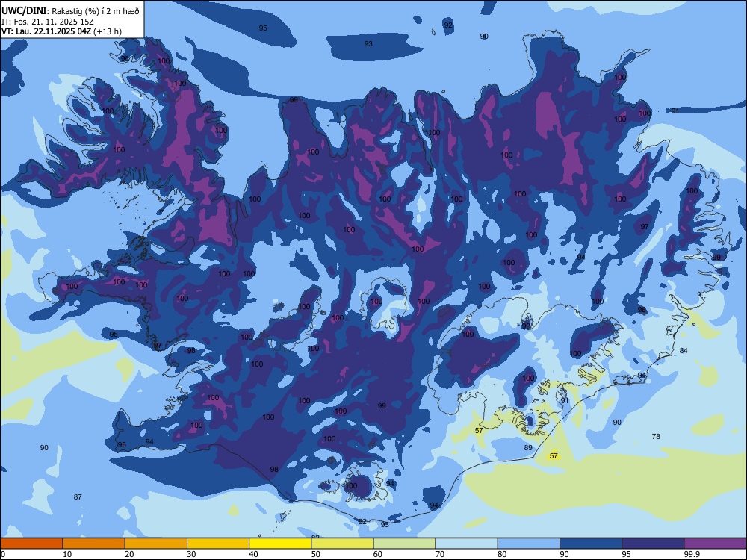Click the 84 value off the east coast
The image size is (747, 560).
click(x=684, y=350)
